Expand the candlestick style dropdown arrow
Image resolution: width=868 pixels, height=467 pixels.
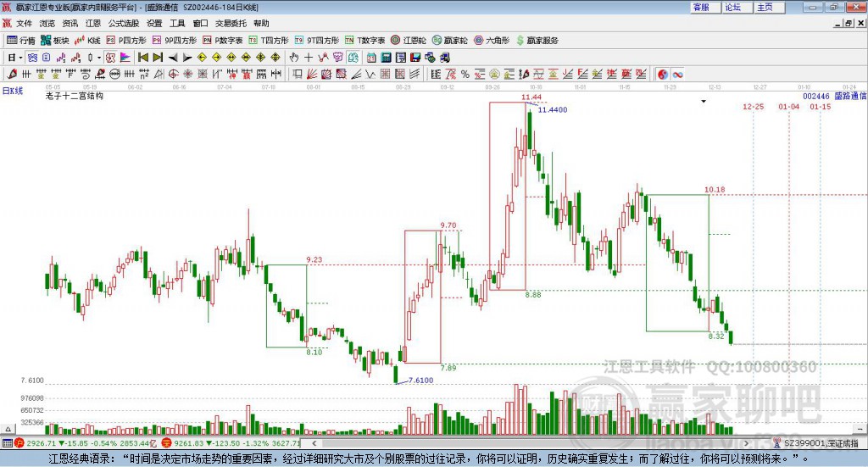coord(99,58)
